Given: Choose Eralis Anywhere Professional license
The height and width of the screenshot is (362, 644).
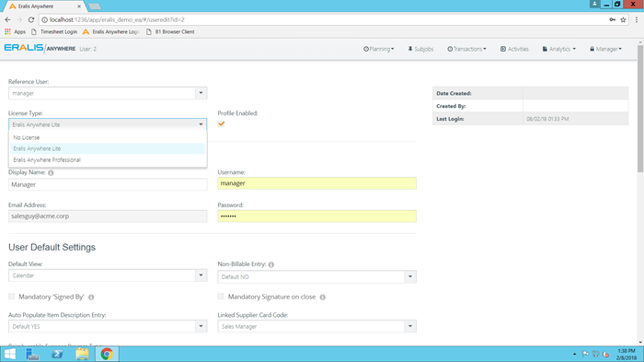Looking at the screenshot, I should (x=108, y=159).
